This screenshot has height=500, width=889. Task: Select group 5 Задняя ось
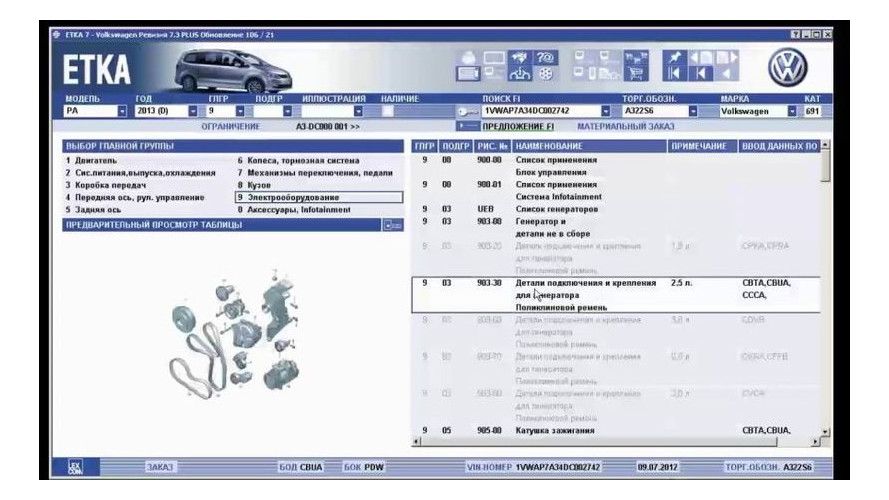point(92,210)
